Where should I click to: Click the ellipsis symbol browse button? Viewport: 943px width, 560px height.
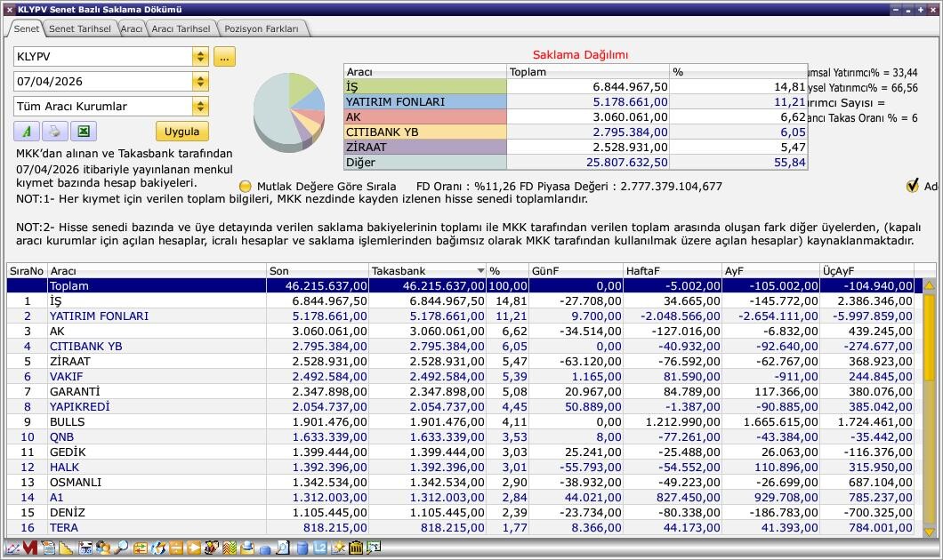point(224,57)
